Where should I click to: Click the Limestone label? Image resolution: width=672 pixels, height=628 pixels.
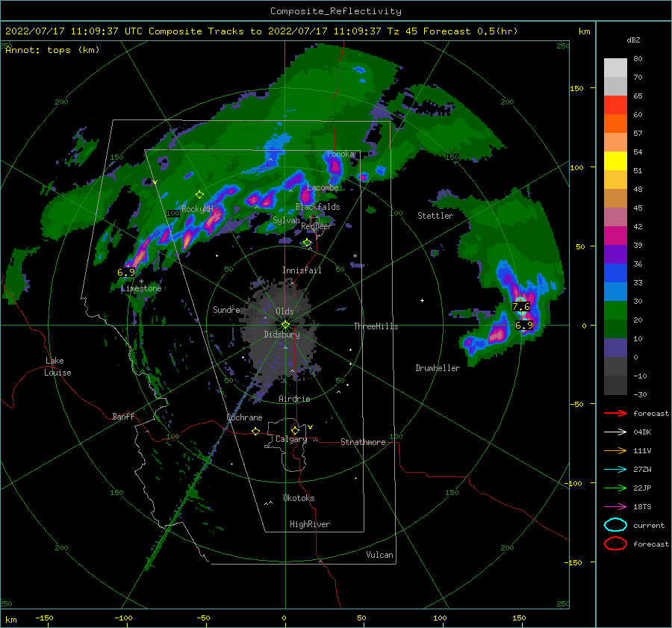(x=141, y=288)
